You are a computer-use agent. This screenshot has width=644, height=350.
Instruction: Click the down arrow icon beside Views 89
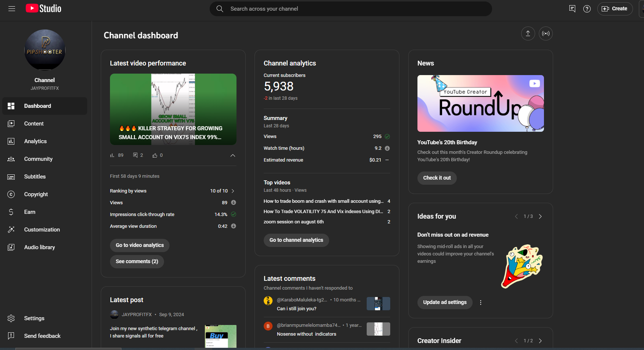click(234, 202)
